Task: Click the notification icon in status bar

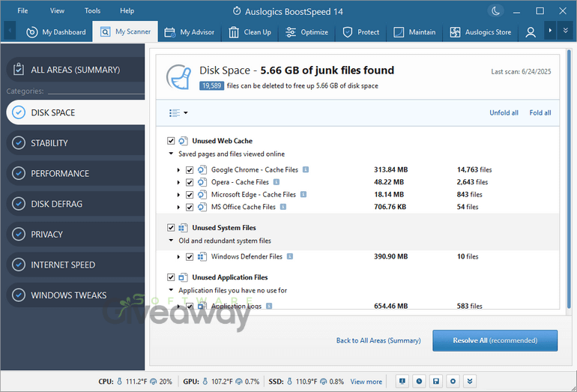Action: (x=402, y=382)
